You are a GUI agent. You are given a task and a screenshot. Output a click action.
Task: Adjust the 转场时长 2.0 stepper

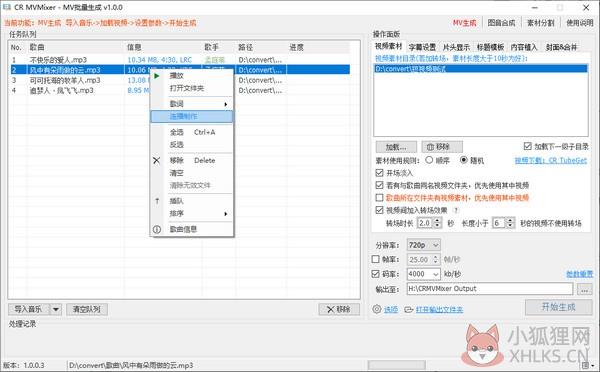click(x=437, y=223)
